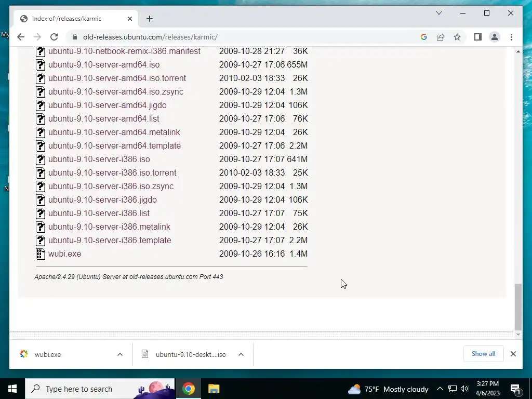Screen dimensions: 532x399
Task: Click file icon beside ubuntu-9.10-server-i386.list
Action: [x=41, y=213]
